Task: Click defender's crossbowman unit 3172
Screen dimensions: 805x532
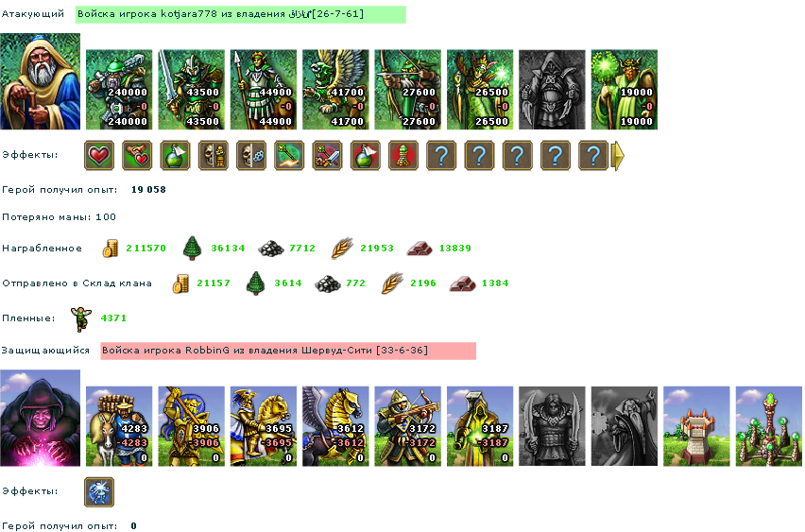Action: point(407,426)
